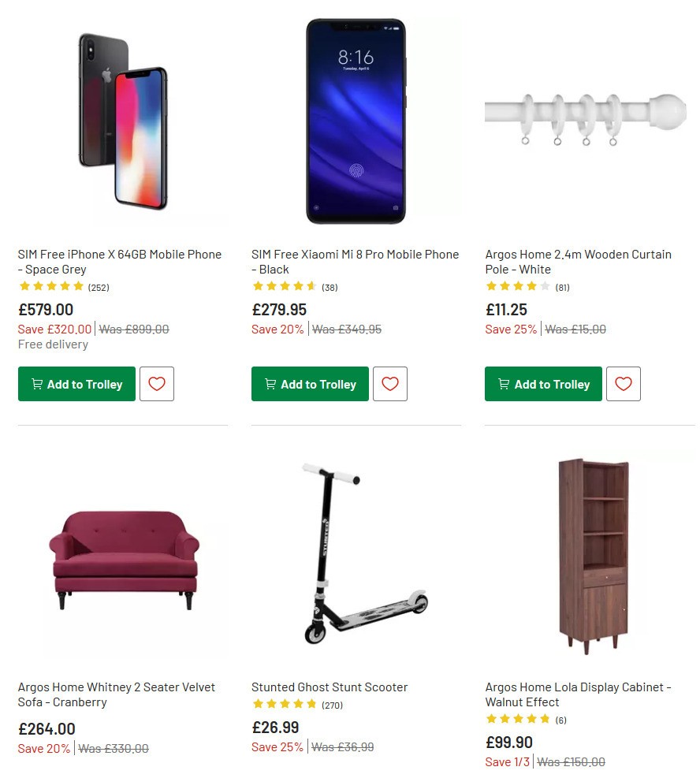
Task: Select the SIM Free iPhone X product title
Action: (120, 262)
